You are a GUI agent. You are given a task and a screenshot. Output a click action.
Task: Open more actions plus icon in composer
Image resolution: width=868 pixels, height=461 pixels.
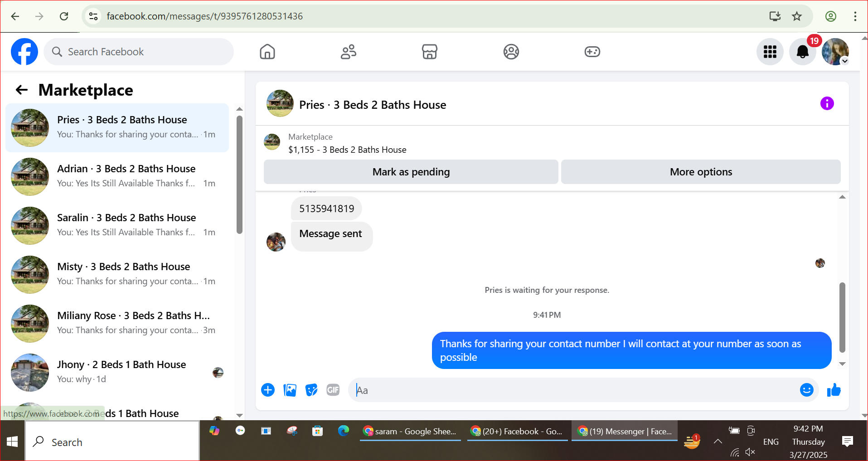tap(268, 390)
